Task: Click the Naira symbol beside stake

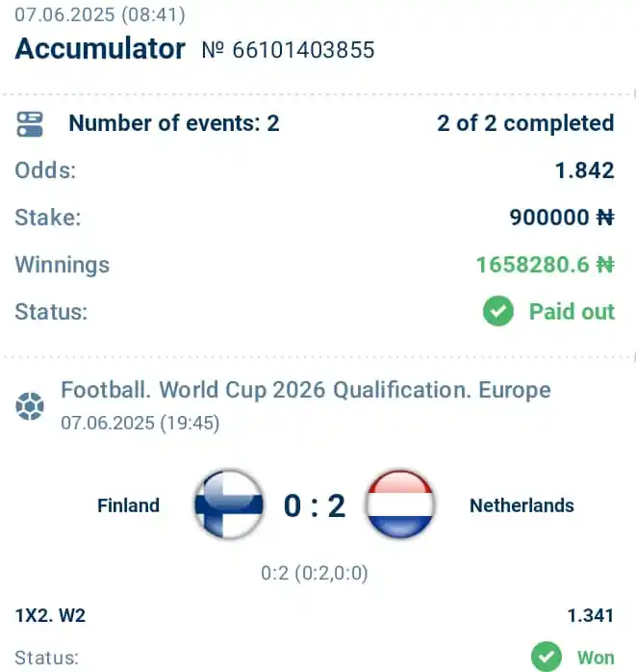Action: (x=605, y=218)
